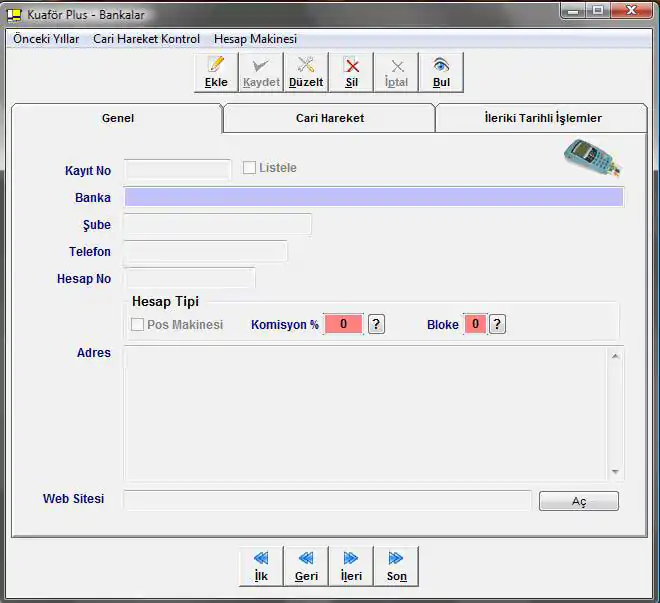Click the Adres scrollbar down arrow
This screenshot has height=603, width=660.
615,472
